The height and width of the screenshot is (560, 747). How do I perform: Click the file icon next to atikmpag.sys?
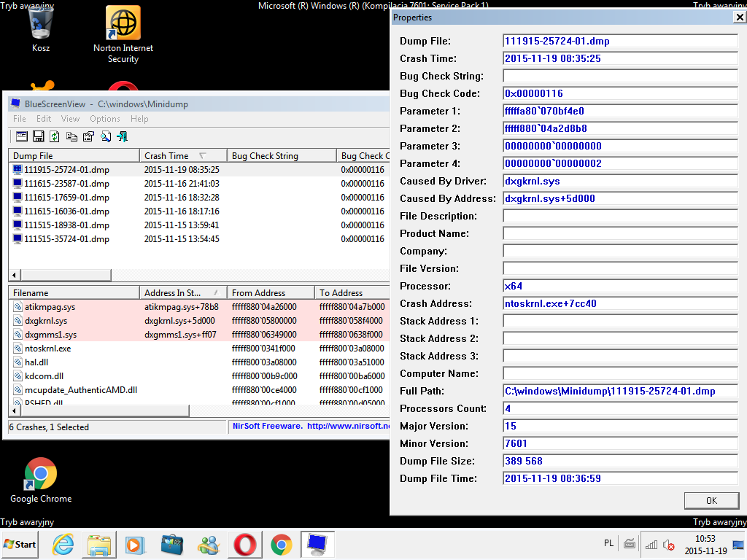[x=18, y=307]
